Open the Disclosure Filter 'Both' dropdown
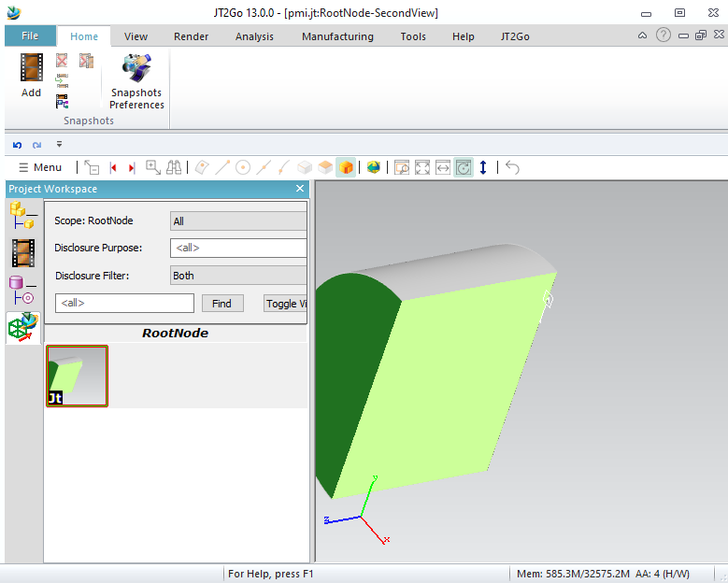728x583 pixels. pos(238,276)
